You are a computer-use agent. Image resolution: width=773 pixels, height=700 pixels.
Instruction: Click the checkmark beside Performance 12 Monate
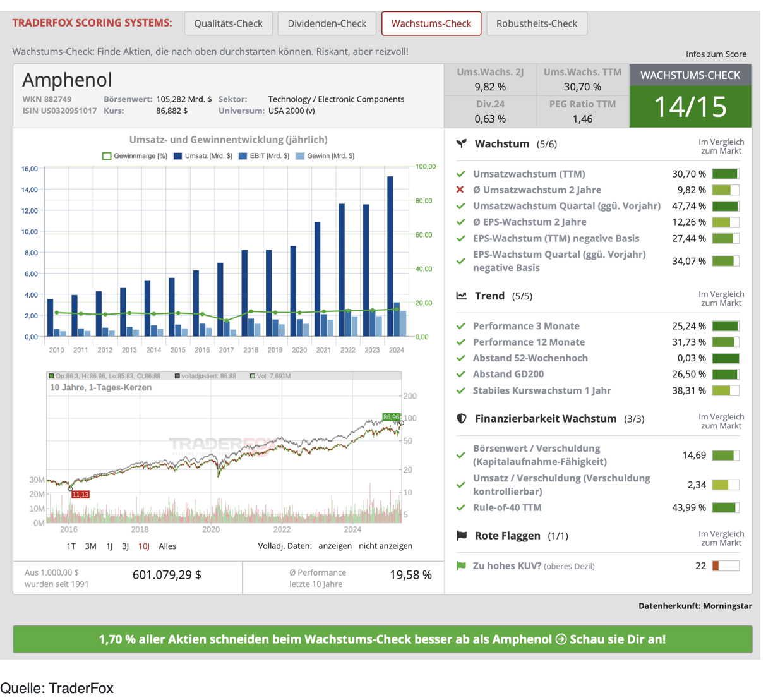click(x=461, y=342)
